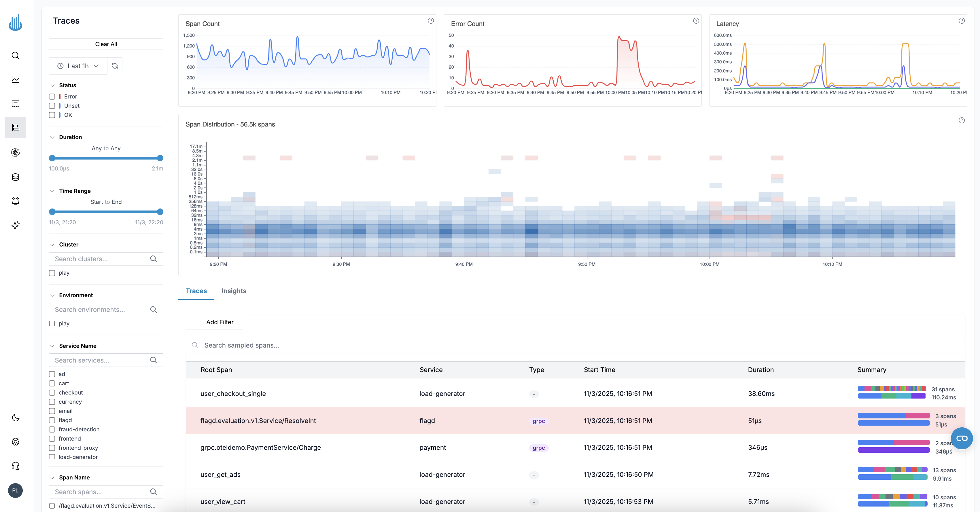The width and height of the screenshot is (980, 512).
Task: Toggle dark mode moon icon
Action: 15,418
